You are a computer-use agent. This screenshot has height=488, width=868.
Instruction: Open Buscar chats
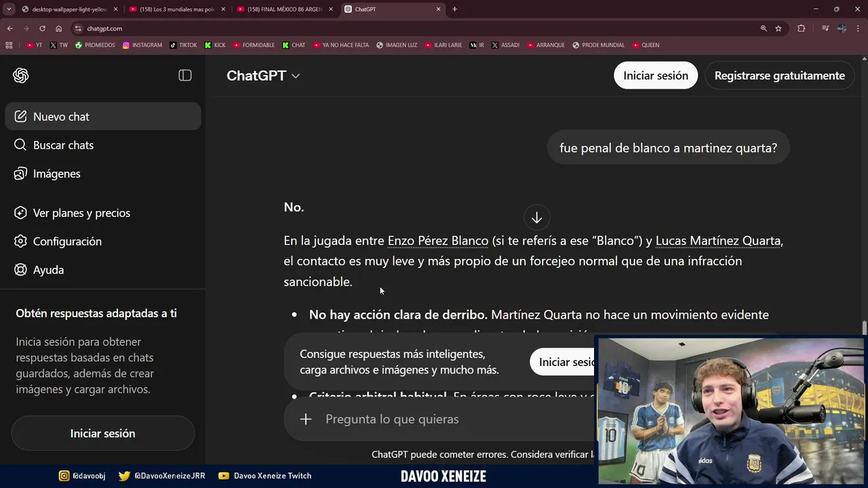point(103,145)
